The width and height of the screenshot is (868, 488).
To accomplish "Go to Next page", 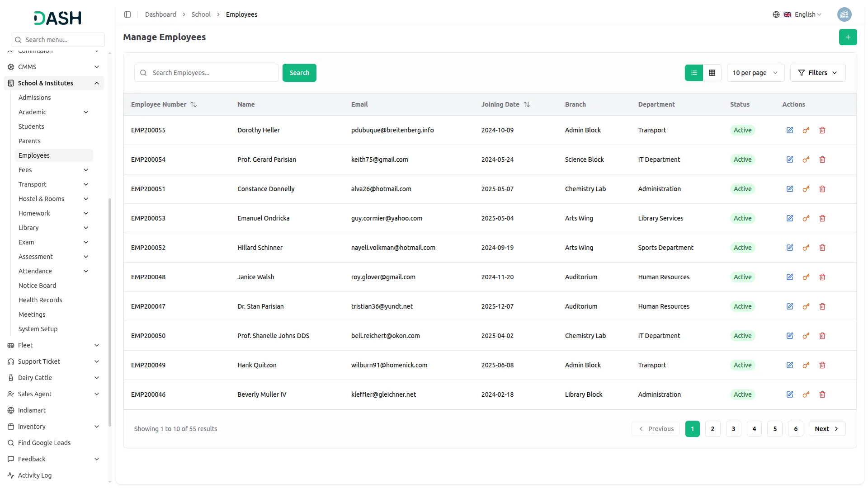I will [x=826, y=429].
